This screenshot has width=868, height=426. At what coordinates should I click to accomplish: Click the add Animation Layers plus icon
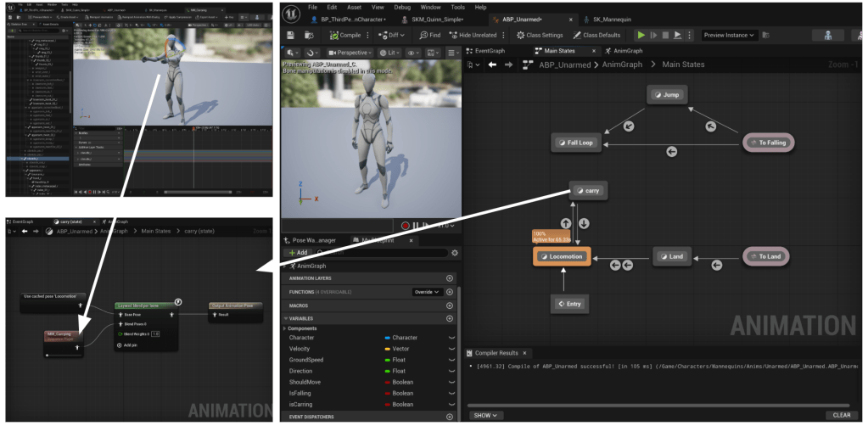tap(450, 278)
